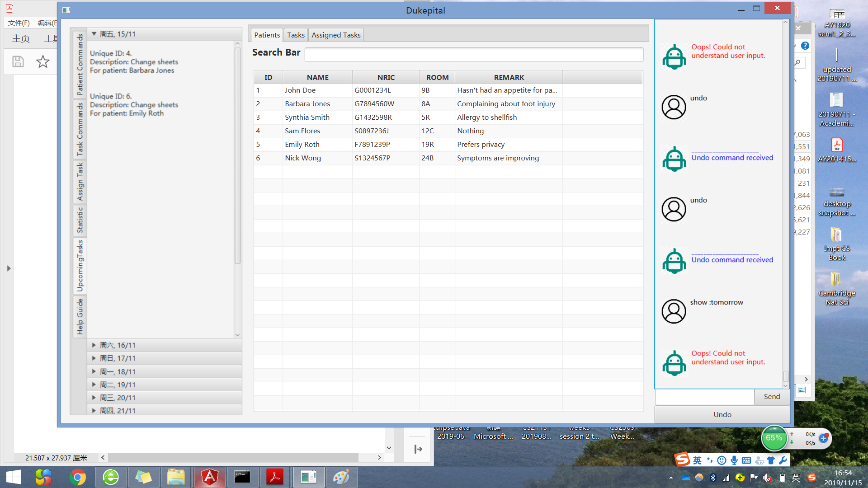Switch to the Tasks tab
The height and width of the screenshot is (488, 868).
click(296, 35)
